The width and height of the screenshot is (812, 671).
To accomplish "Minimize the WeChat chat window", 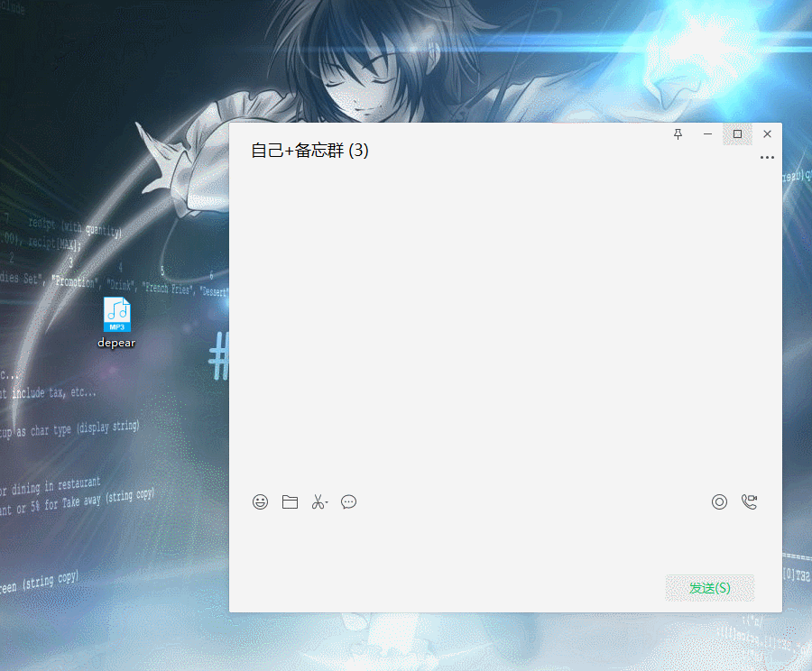I will [707, 134].
